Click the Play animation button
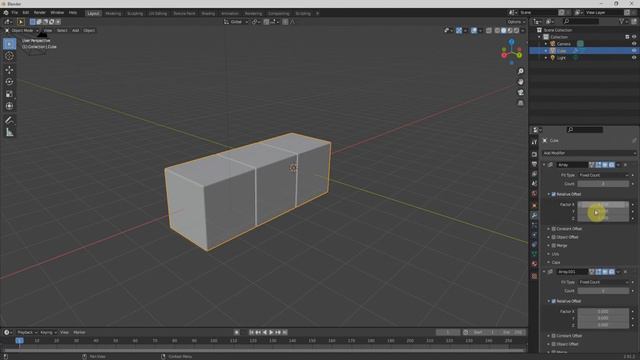640x360 pixels. (271, 332)
